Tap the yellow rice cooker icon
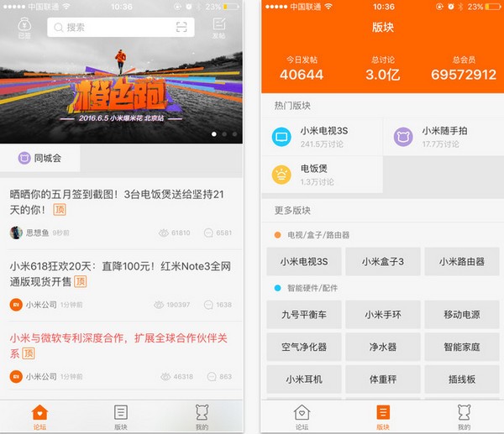Screen dimensions: 504x434 click(x=281, y=175)
